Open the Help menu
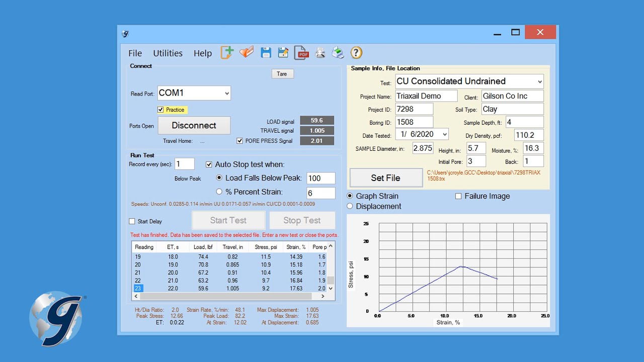This screenshot has height=362, width=644. [203, 53]
